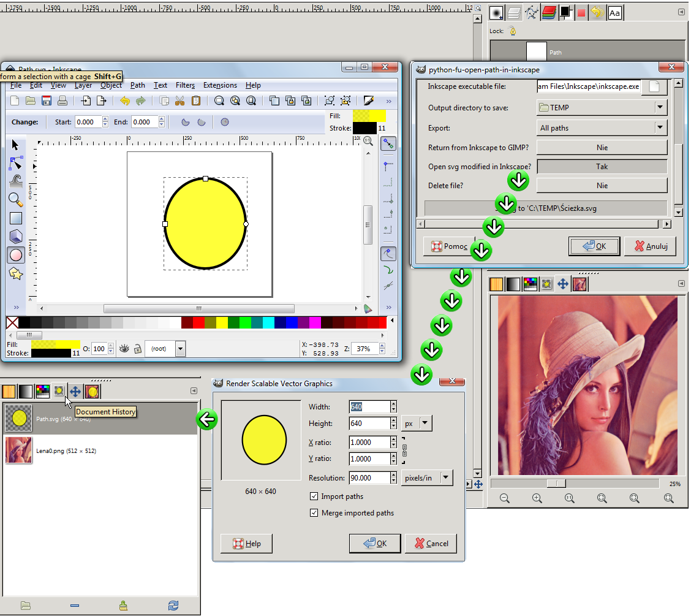Pick red swatch in Inkscape palette
The height and width of the screenshot is (616, 691).
point(198,322)
